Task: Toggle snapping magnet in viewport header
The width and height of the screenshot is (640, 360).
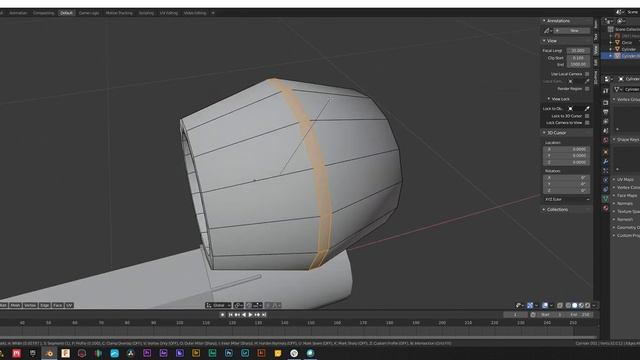Action: click(x=249, y=305)
